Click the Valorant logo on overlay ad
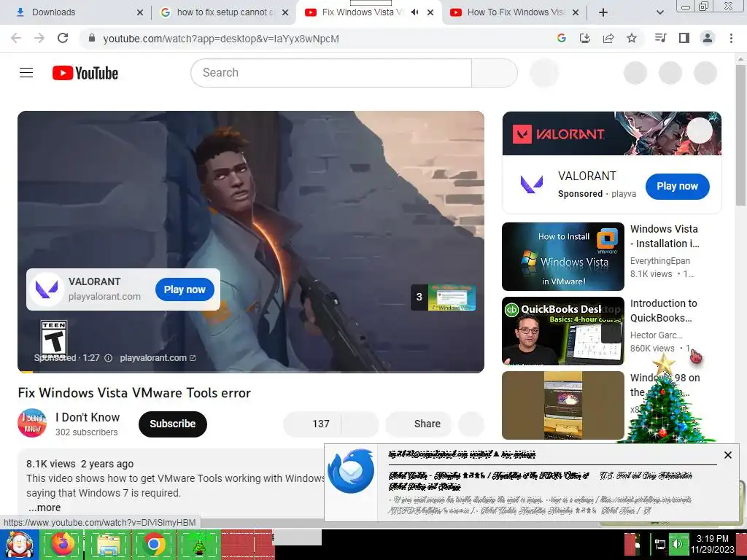 pos(47,289)
